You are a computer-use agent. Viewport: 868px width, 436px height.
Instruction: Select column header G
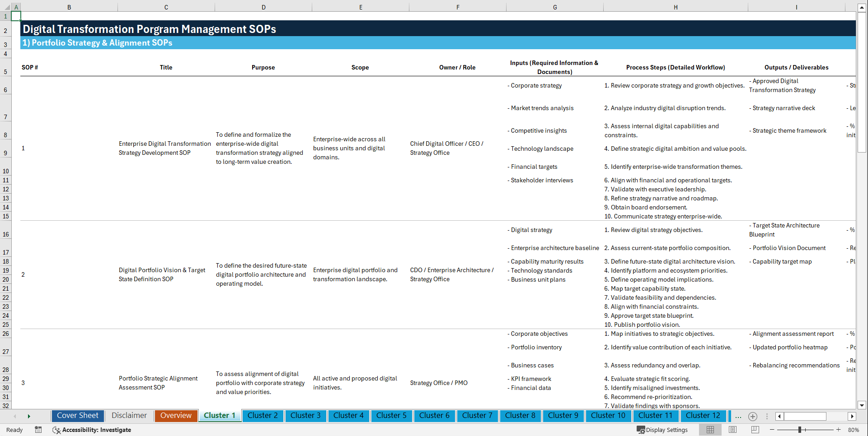[554, 7]
